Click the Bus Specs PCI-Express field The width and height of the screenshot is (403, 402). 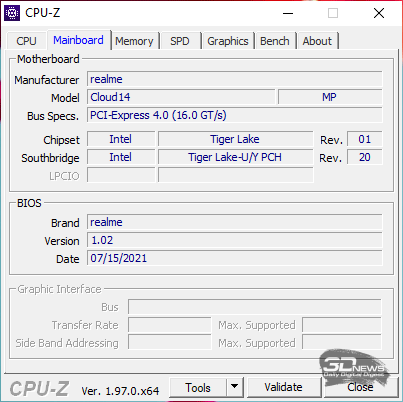[x=235, y=115]
